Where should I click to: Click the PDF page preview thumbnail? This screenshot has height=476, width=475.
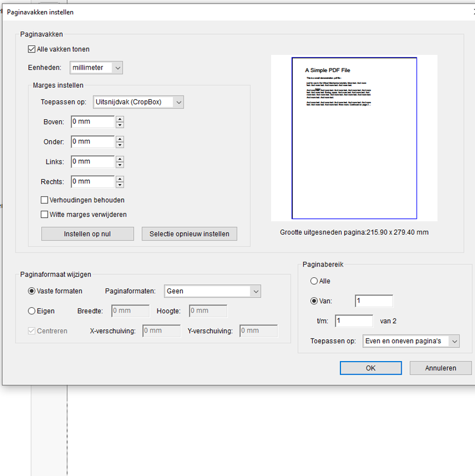click(x=353, y=138)
